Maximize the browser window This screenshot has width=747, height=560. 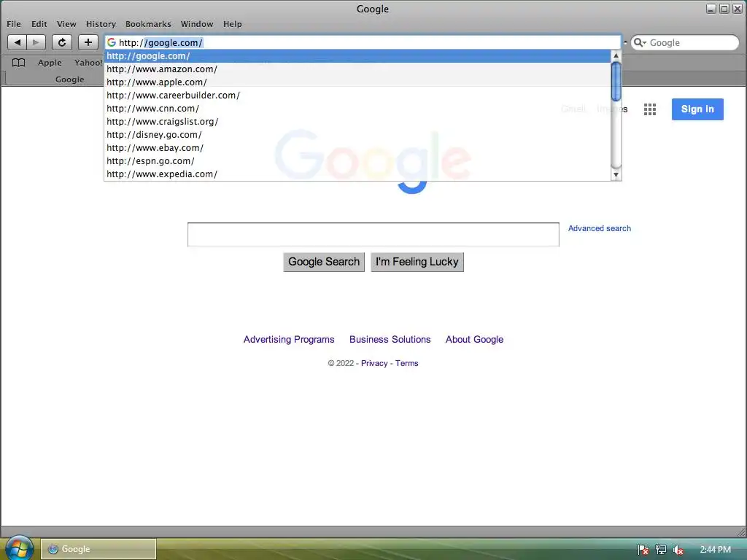[724, 9]
